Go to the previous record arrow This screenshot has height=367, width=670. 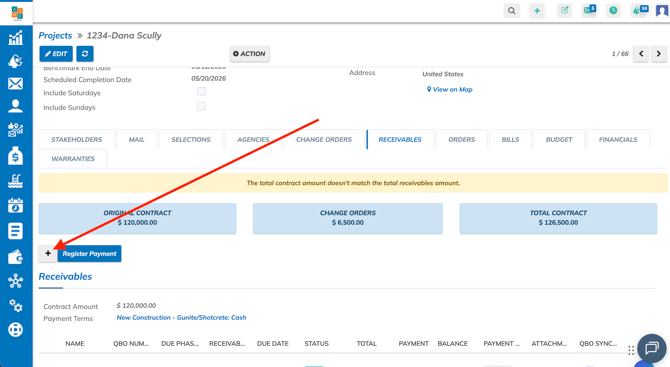pos(641,54)
